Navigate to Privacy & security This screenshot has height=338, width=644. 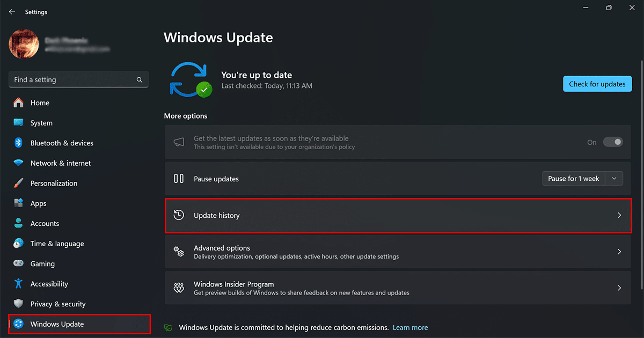pos(58,304)
